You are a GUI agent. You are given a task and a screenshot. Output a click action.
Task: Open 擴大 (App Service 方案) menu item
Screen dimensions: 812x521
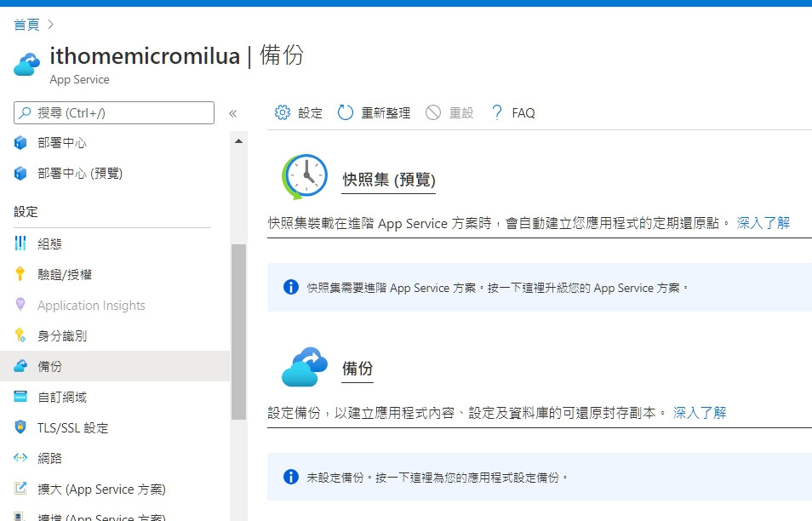pos(101,489)
